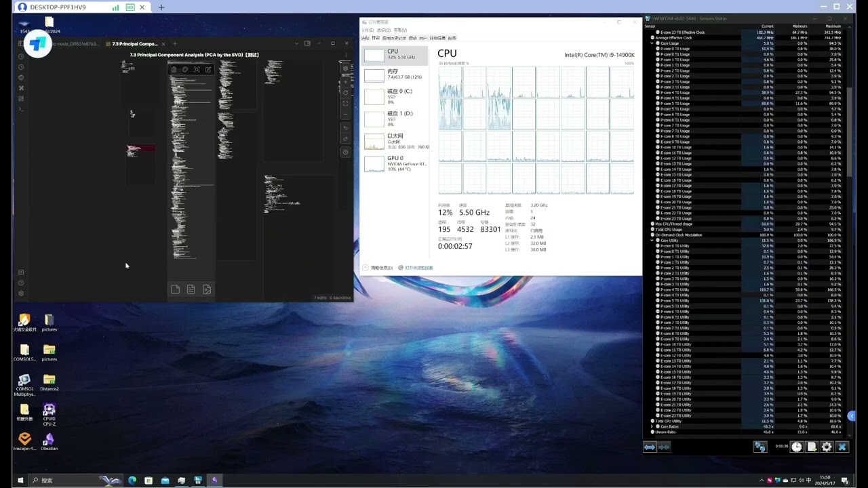Viewport: 868px width, 488px height.
Task: Toggle the Obsidian right sidebar
Action: pyautogui.click(x=307, y=43)
